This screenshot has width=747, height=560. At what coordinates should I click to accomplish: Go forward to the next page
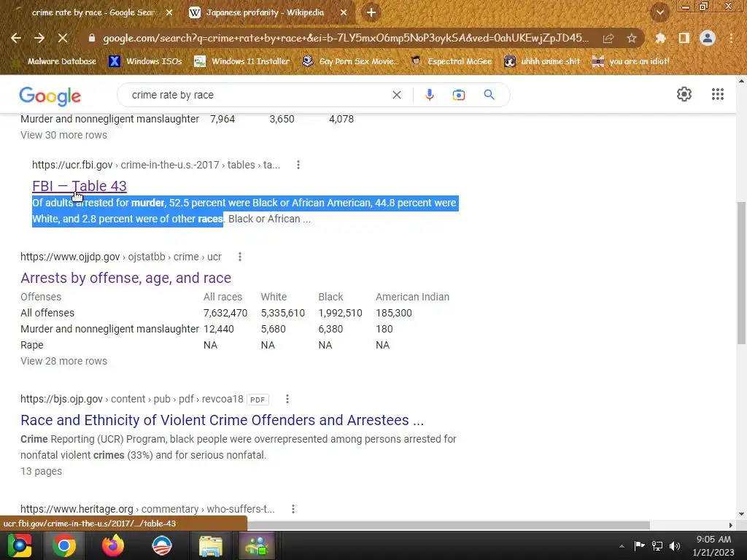tap(39, 38)
